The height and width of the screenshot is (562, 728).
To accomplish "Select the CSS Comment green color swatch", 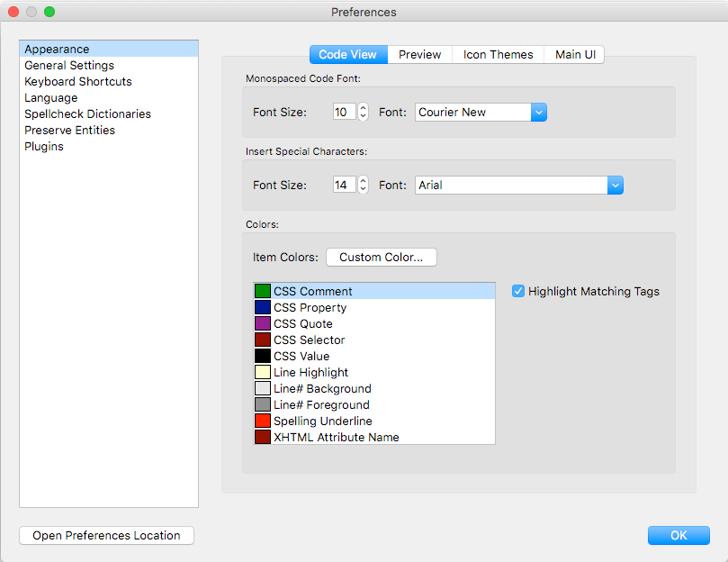I will tap(263, 291).
